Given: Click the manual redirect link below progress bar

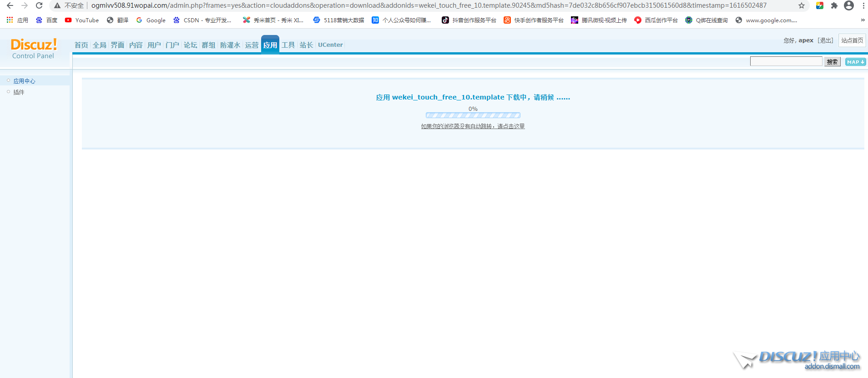Looking at the screenshot, I should (x=473, y=126).
